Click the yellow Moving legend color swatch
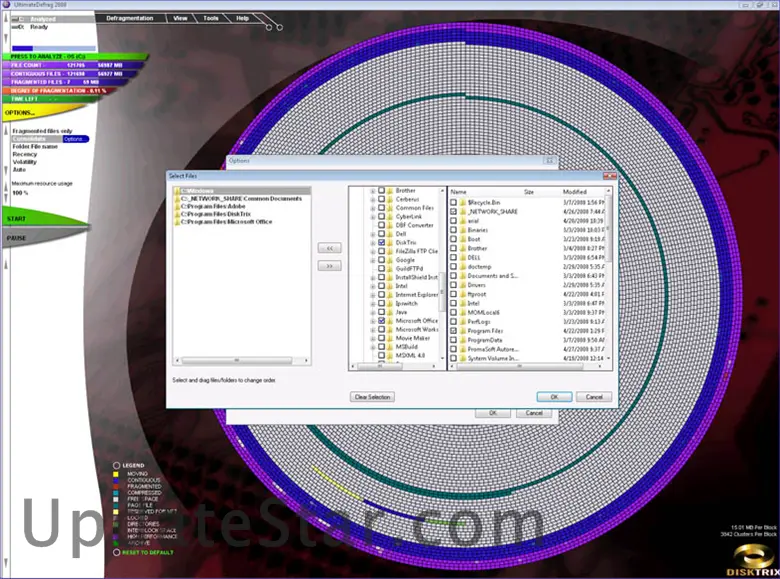 tap(117, 473)
